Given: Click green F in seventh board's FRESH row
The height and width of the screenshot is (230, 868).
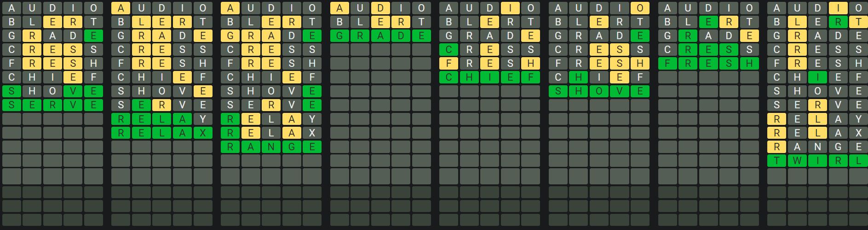Looking at the screenshot, I should (x=668, y=64).
